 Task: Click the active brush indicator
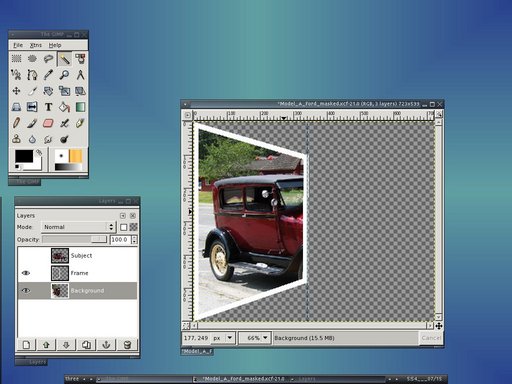click(x=61, y=156)
